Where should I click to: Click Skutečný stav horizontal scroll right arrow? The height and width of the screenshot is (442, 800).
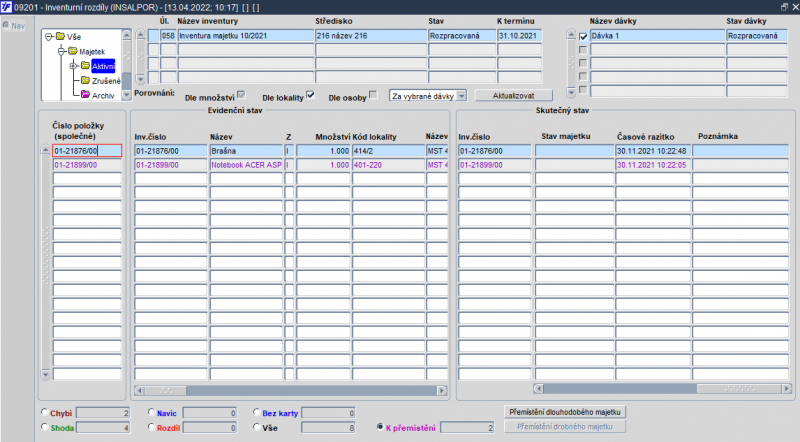tap(786, 389)
